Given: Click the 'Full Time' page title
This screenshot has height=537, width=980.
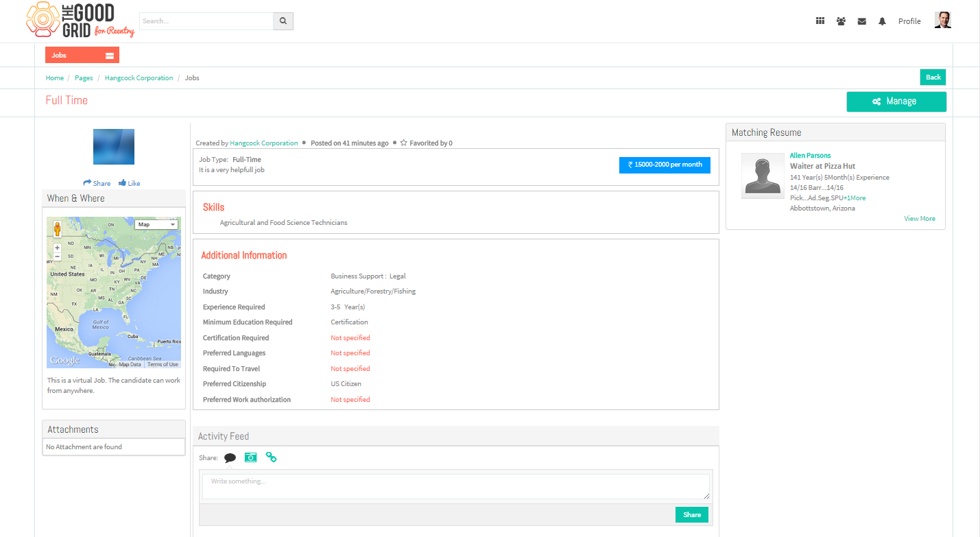Looking at the screenshot, I should click(67, 100).
